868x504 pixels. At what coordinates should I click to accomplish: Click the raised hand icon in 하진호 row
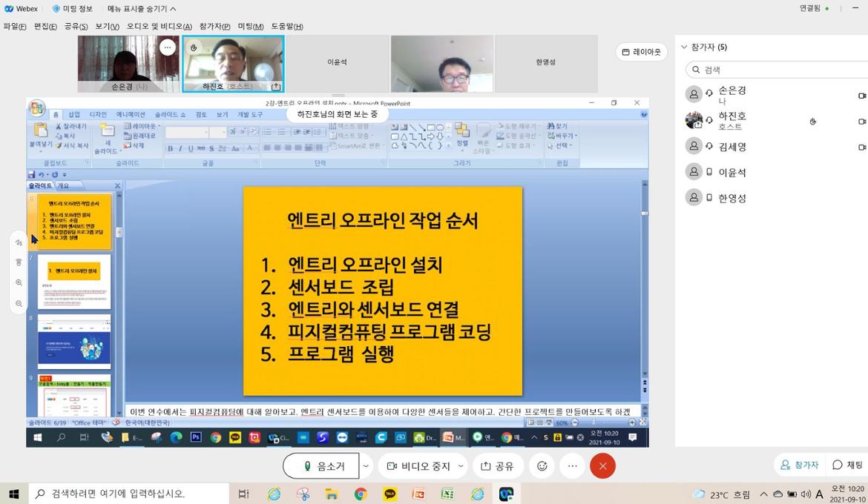(812, 121)
